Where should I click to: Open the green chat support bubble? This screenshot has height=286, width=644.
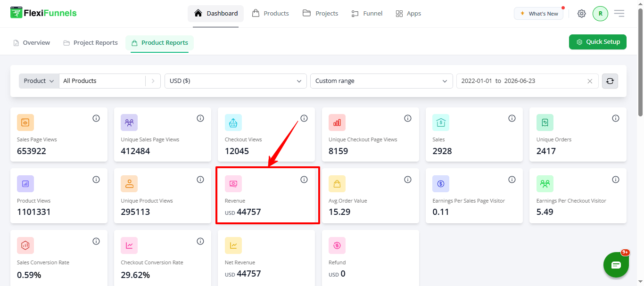[x=616, y=265]
